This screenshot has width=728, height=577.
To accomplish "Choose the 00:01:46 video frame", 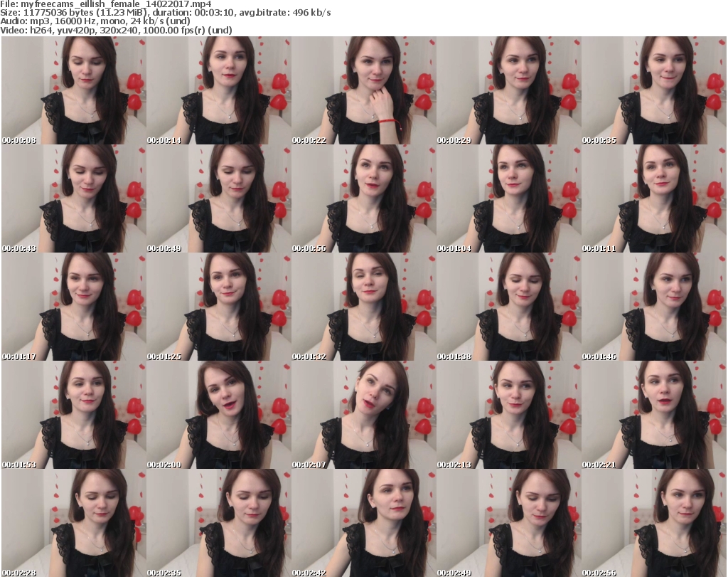I will 654,307.
